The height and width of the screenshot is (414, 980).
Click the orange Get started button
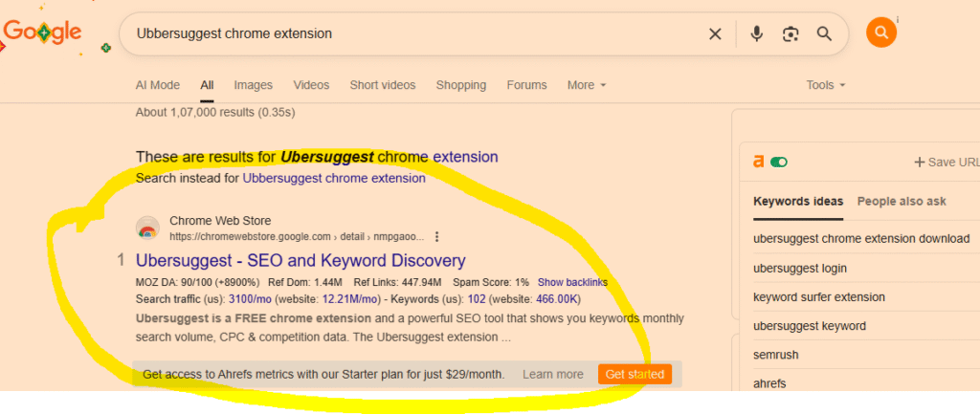[x=635, y=374]
